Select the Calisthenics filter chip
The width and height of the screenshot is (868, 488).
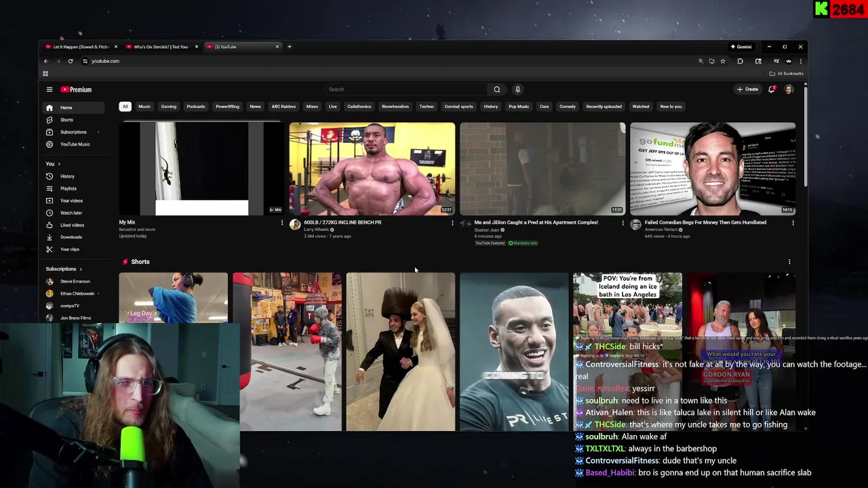[359, 106]
